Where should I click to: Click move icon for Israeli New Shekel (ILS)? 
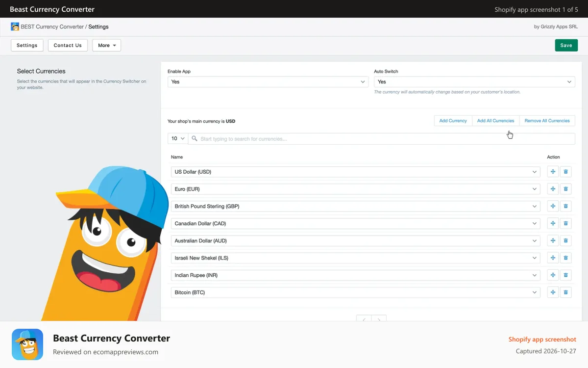pyautogui.click(x=553, y=258)
